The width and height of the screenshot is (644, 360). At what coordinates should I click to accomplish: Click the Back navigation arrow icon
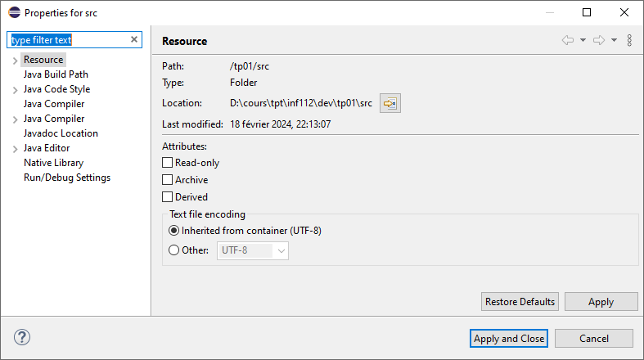coord(567,40)
